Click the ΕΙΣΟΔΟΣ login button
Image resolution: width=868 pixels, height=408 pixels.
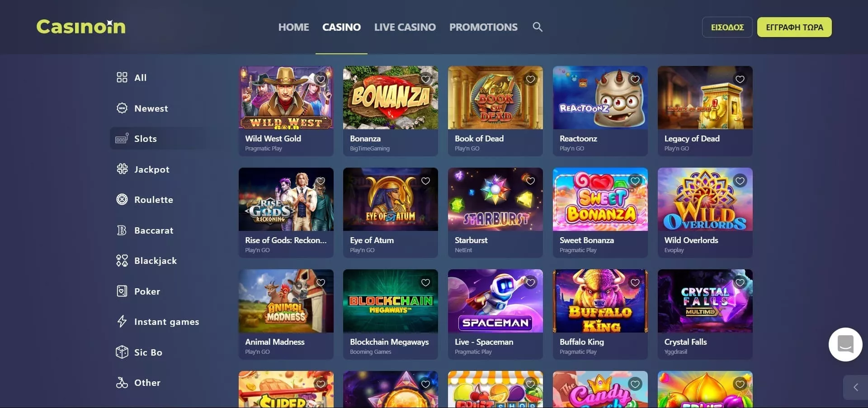pyautogui.click(x=727, y=27)
